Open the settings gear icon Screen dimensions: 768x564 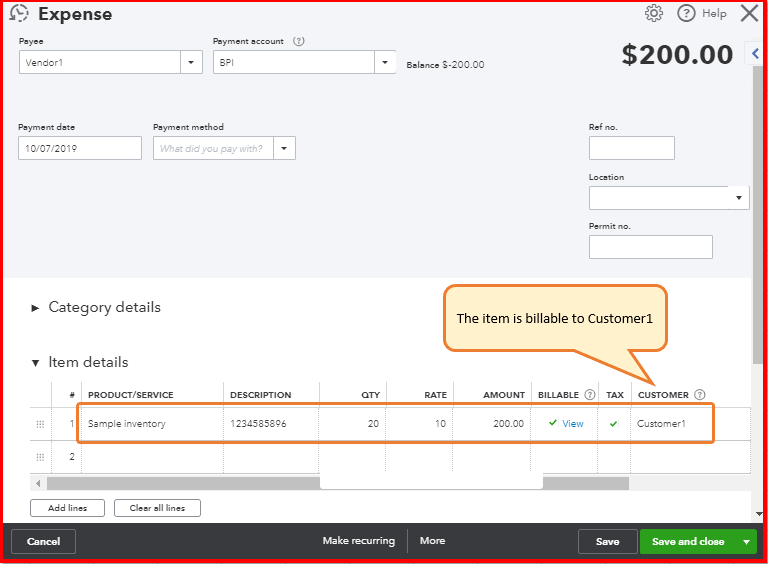point(653,13)
